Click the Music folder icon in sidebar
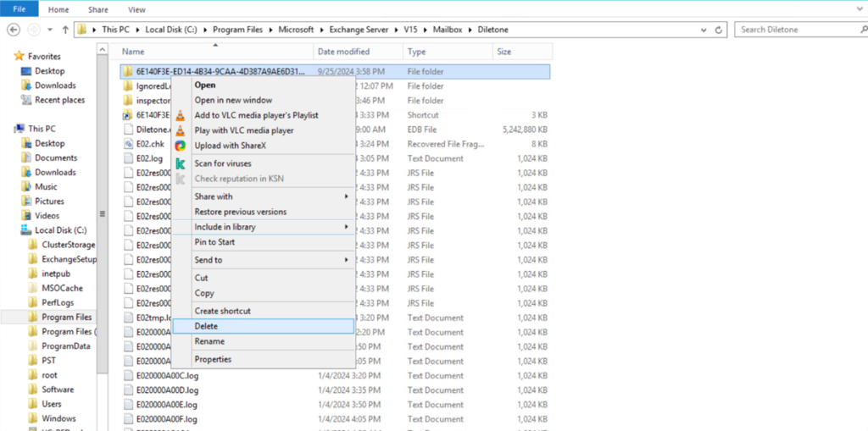Screen dimensions: 868x431 pos(25,187)
